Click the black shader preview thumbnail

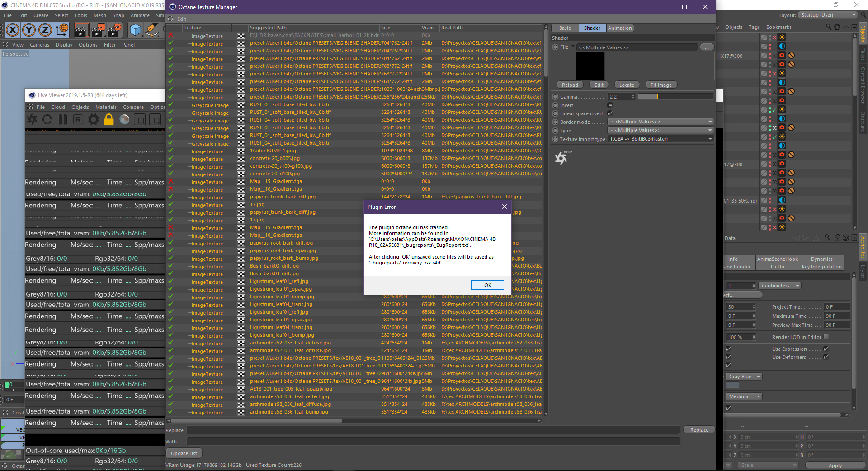tap(590, 66)
